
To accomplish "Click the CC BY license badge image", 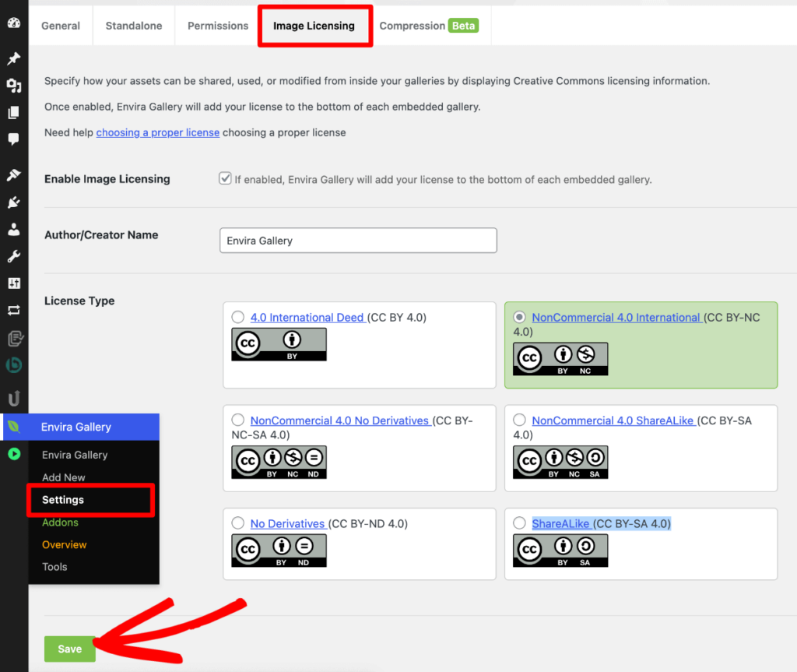I will coord(279,344).
